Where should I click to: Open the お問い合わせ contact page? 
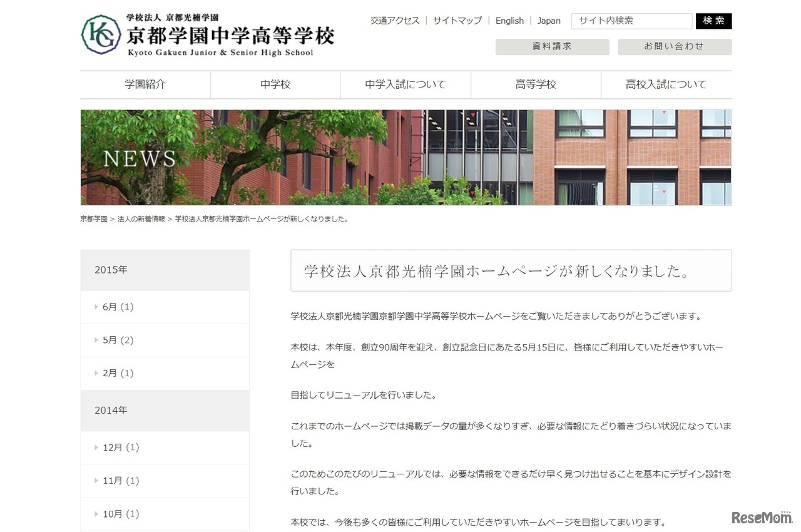tap(675, 46)
